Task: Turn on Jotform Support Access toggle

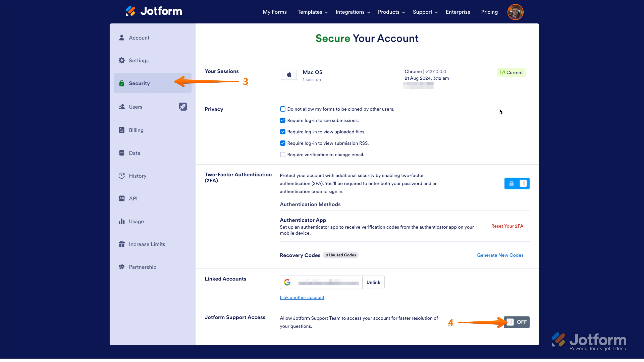Action: point(517,322)
